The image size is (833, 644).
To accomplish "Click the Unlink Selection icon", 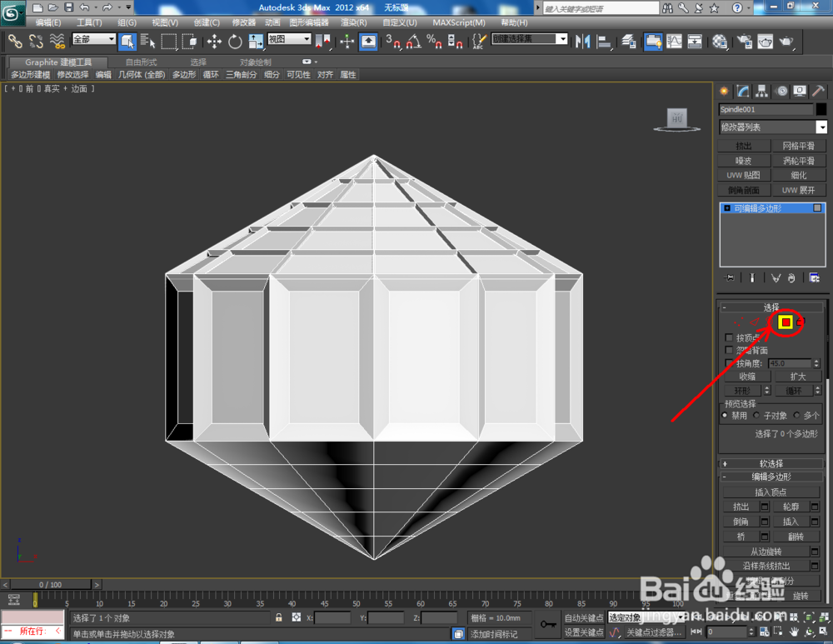I will coord(36,41).
